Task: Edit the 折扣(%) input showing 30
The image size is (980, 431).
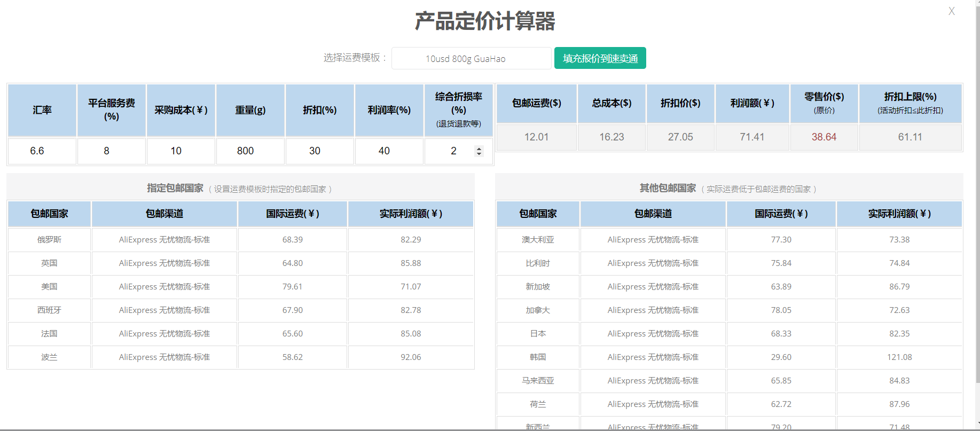Action: [320, 151]
